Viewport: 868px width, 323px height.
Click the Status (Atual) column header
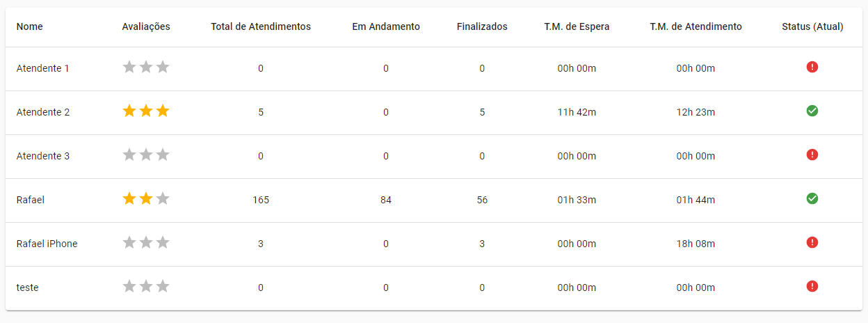(812, 27)
